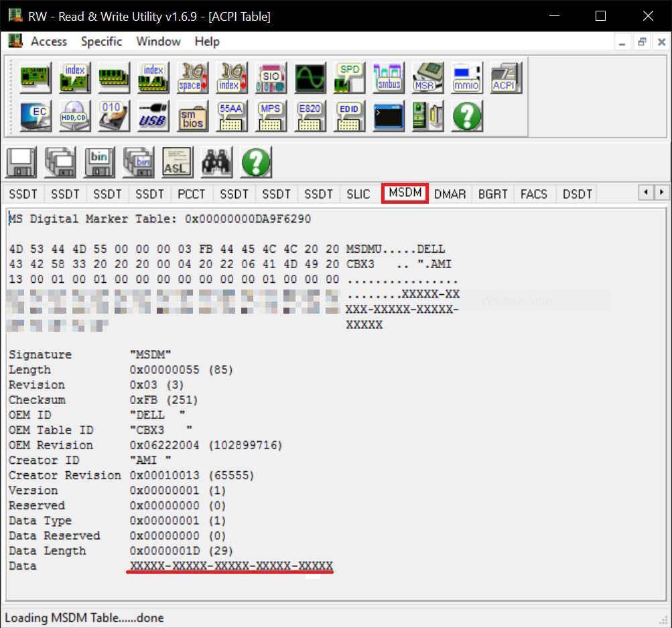Open the IO index tool

(231, 77)
